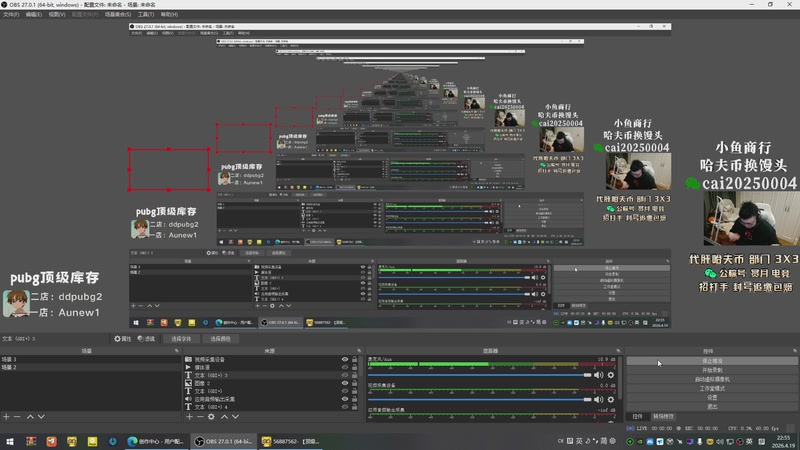Click the mixer panel vertical scrollbar

[x=620, y=378]
